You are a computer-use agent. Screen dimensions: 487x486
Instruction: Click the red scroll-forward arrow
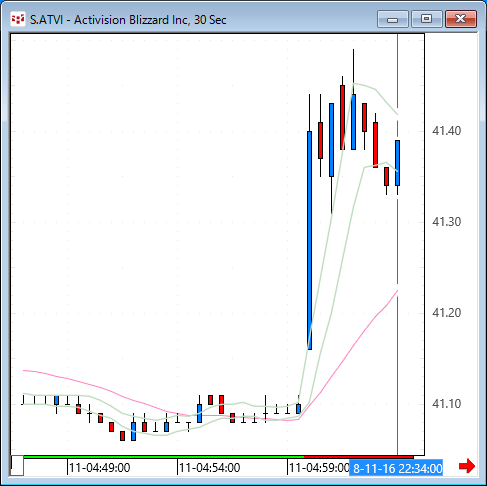tap(467, 466)
